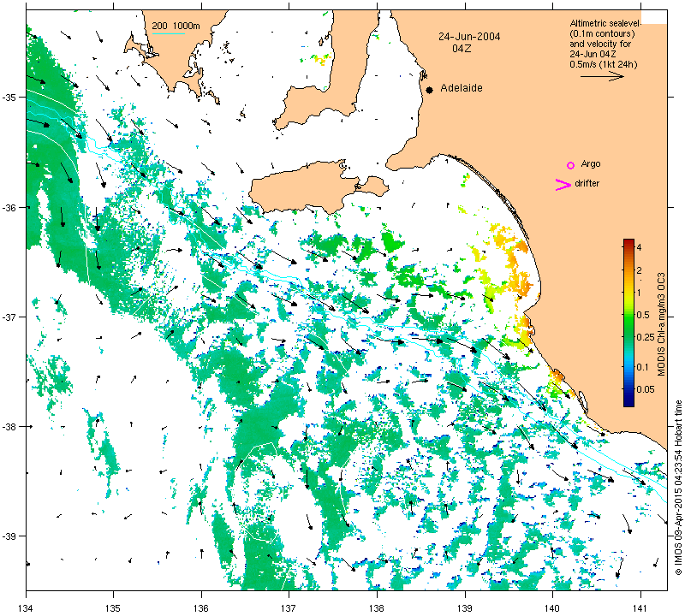Click the cyan depth contour legend line
685x616 pixels.
pos(168,33)
